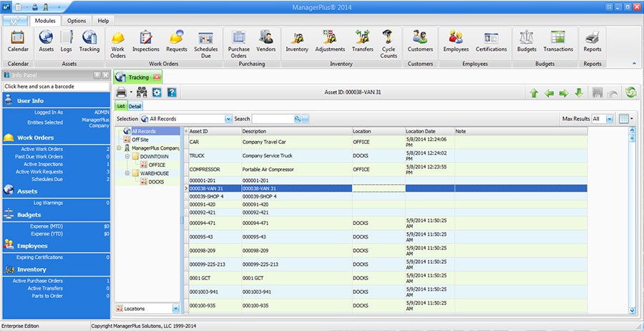Open the Budgets ribbon icon
The image size is (644, 331).
click(x=527, y=42)
